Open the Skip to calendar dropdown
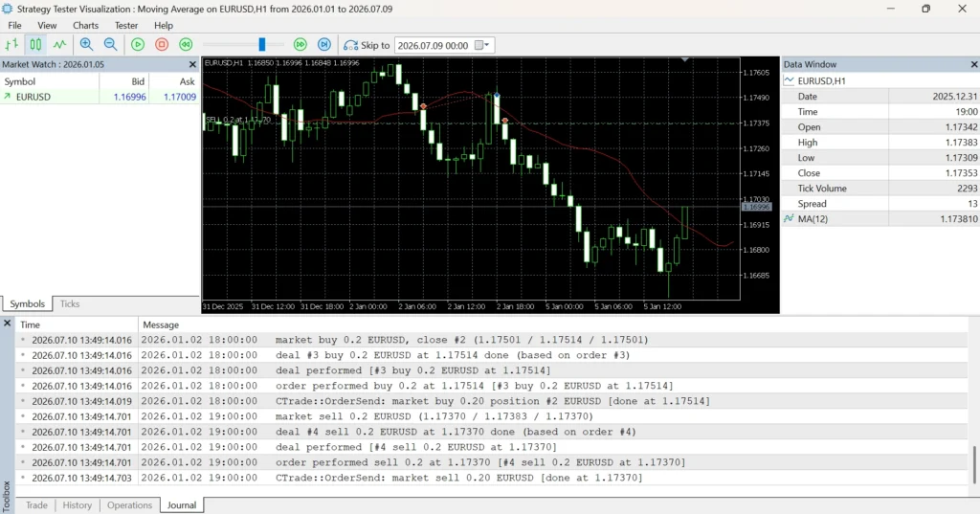The image size is (980, 514). [482, 45]
